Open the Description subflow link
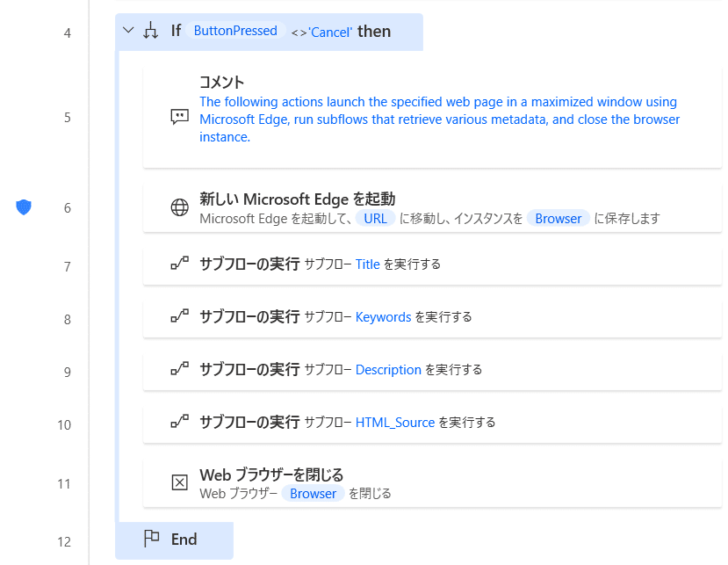 pyautogui.click(x=388, y=370)
